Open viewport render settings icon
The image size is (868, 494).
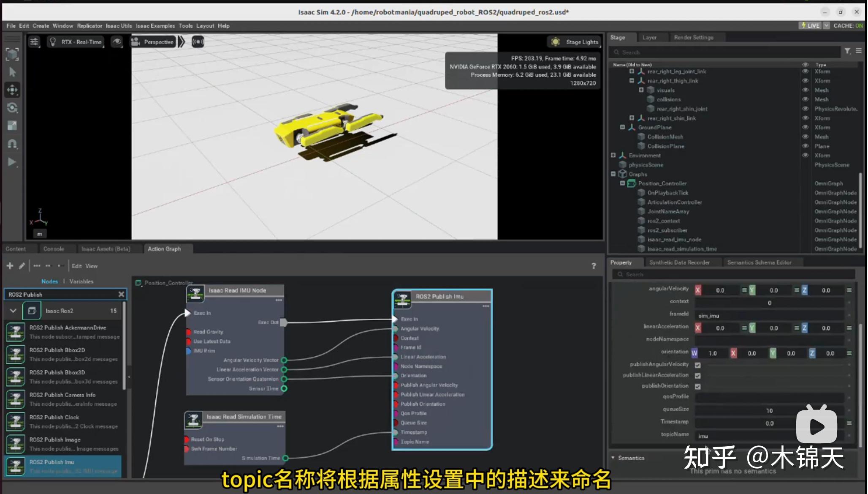tap(35, 42)
